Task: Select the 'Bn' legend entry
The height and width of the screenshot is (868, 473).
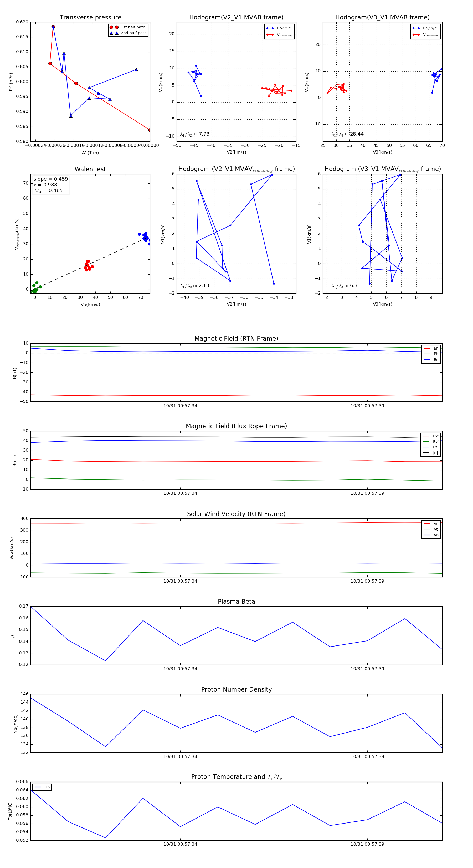Action: [x=431, y=360]
